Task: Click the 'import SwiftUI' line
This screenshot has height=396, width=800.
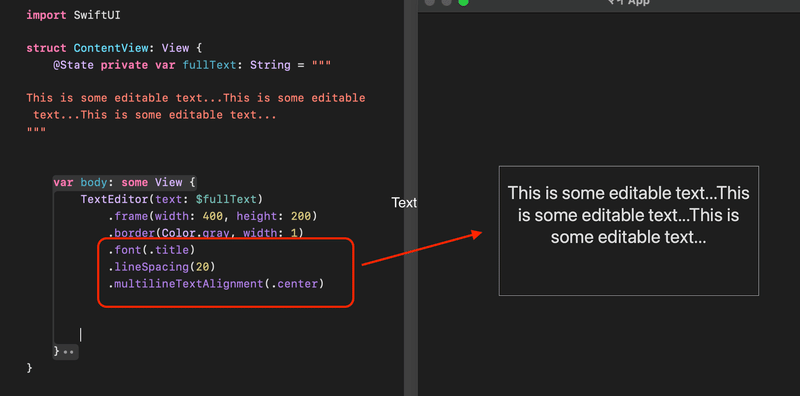Action: click(73, 15)
